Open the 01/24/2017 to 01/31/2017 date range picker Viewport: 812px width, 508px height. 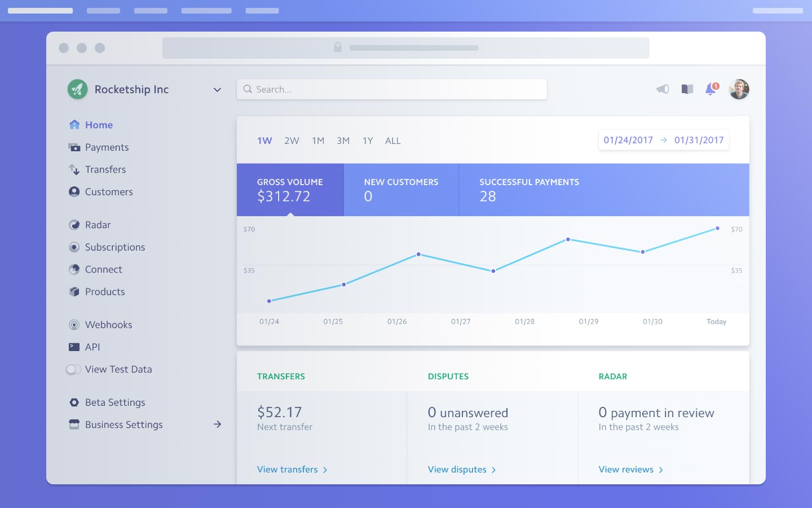click(x=664, y=140)
